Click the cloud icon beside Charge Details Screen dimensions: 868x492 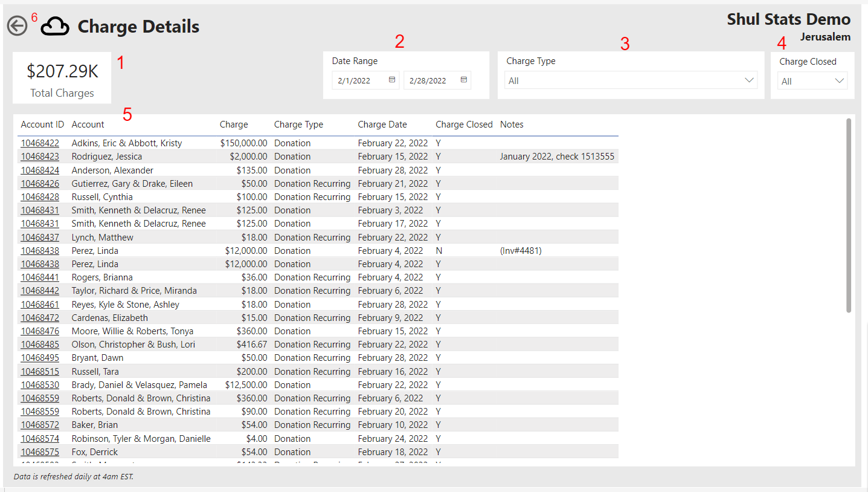pyautogui.click(x=54, y=26)
